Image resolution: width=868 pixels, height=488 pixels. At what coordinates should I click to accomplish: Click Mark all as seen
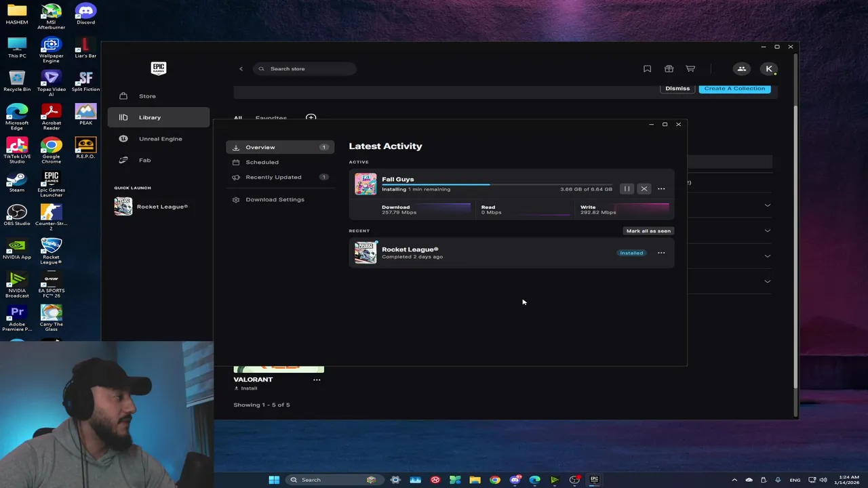click(x=648, y=231)
